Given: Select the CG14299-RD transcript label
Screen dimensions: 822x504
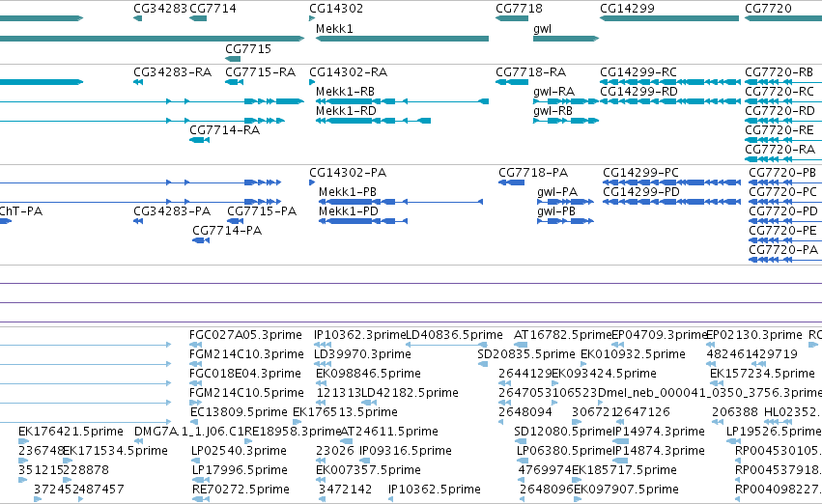Looking at the screenshot, I should pos(638,91).
